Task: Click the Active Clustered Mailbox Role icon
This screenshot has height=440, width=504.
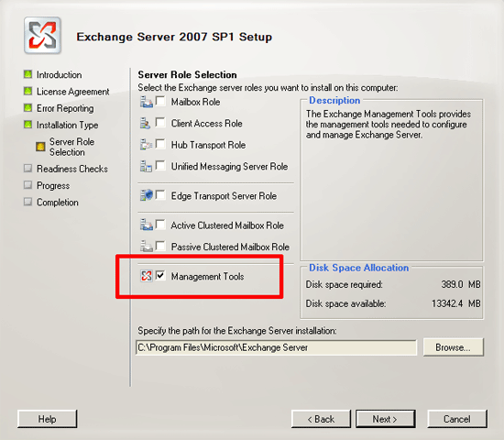Action: pos(147,225)
